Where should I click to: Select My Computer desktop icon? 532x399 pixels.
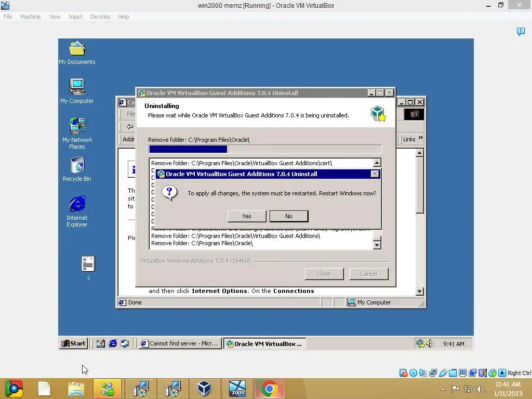point(77,91)
